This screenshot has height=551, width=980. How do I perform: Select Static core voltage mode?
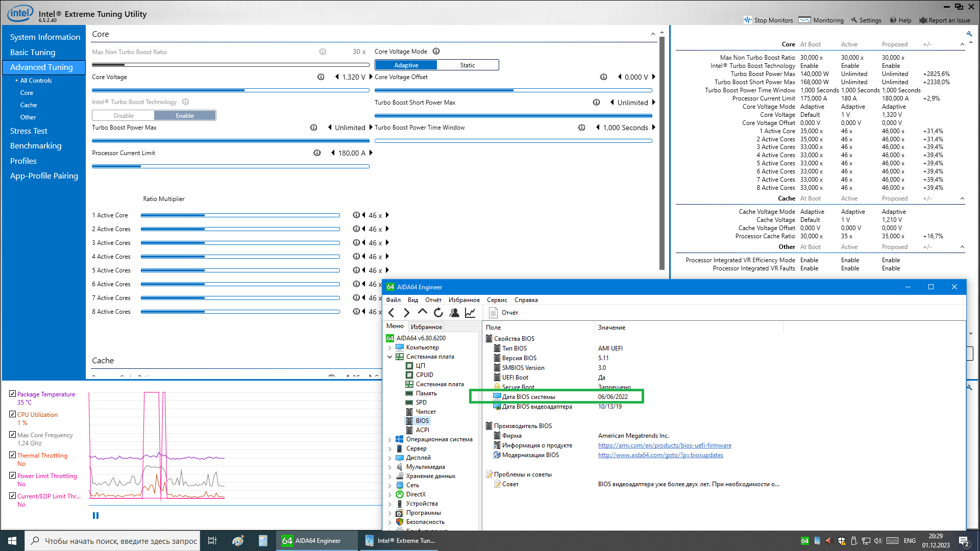point(467,65)
